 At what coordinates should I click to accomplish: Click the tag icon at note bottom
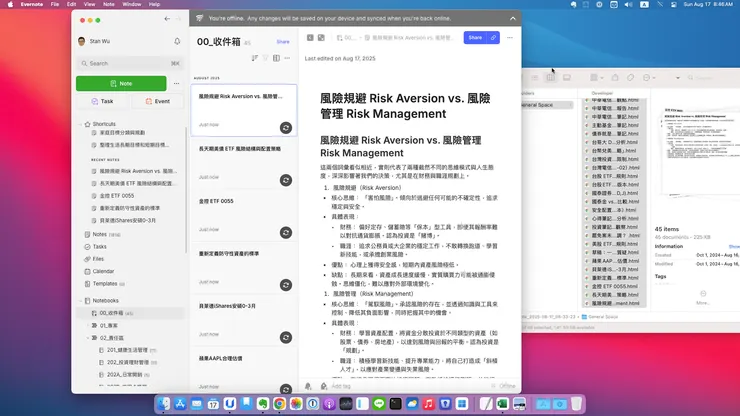tap(324, 386)
